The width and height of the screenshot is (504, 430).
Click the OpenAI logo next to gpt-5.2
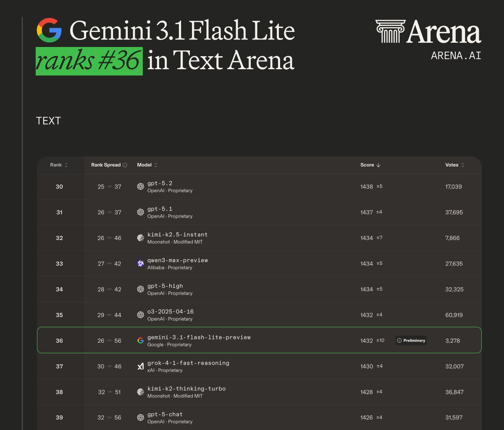(x=140, y=186)
